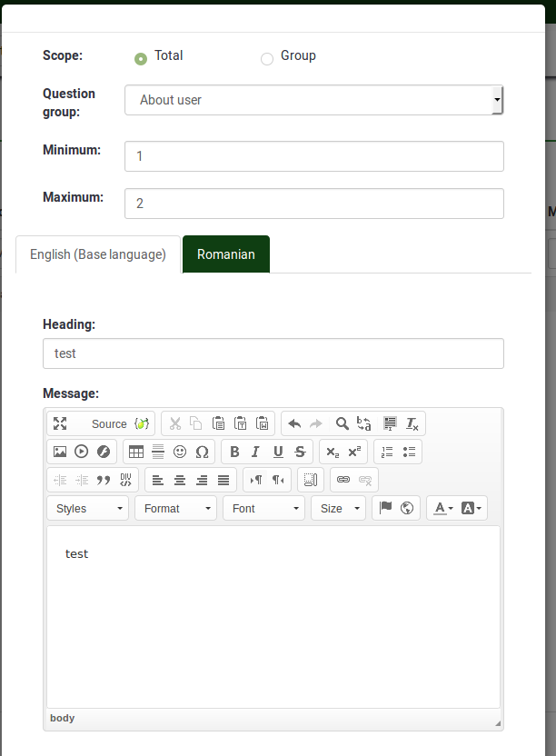
Task: Open the Styles dropdown
Action: [88, 508]
